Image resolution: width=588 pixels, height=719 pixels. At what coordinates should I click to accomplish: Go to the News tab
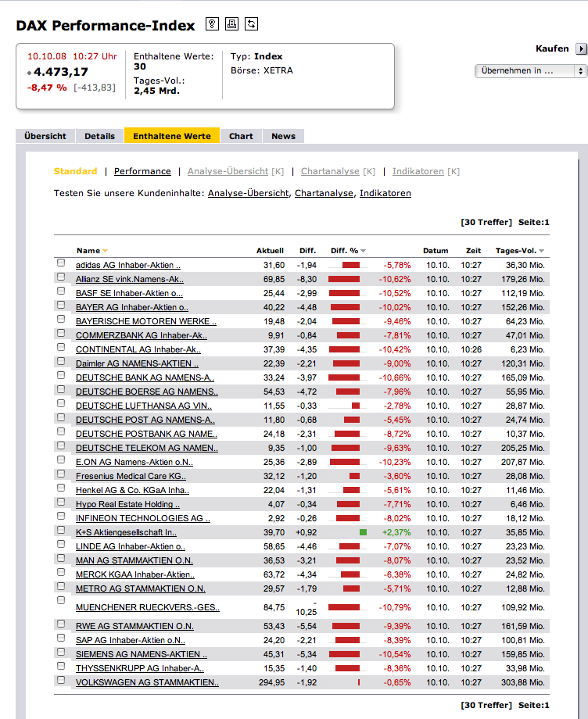[x=284, y=136]
